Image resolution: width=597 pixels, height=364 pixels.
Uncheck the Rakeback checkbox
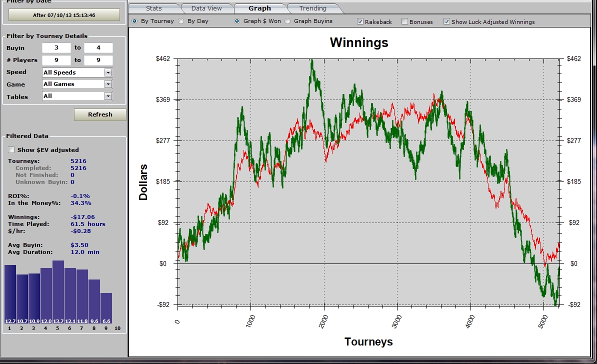(360, 22)
